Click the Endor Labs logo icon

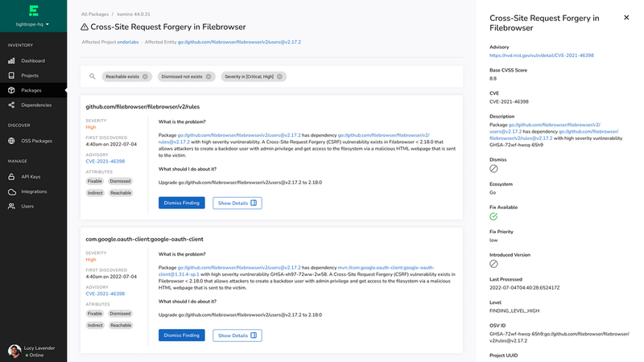33,10
